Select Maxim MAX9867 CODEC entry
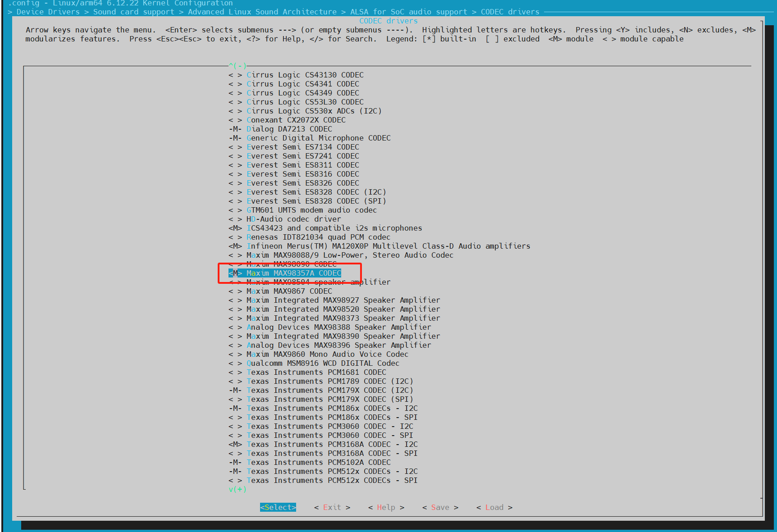This screenshot has height=532, width=777. pos(280,291)
